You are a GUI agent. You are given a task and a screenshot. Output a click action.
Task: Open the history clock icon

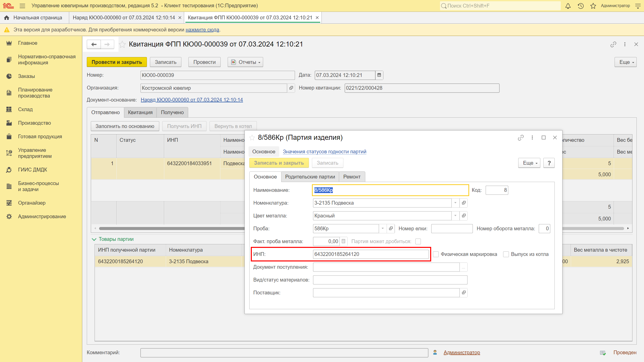coord(581,6)
